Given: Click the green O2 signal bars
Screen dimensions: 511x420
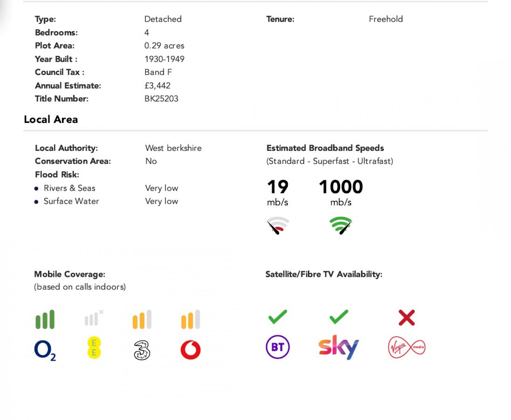Looking at the screenshot, I should tap(45, 320).
